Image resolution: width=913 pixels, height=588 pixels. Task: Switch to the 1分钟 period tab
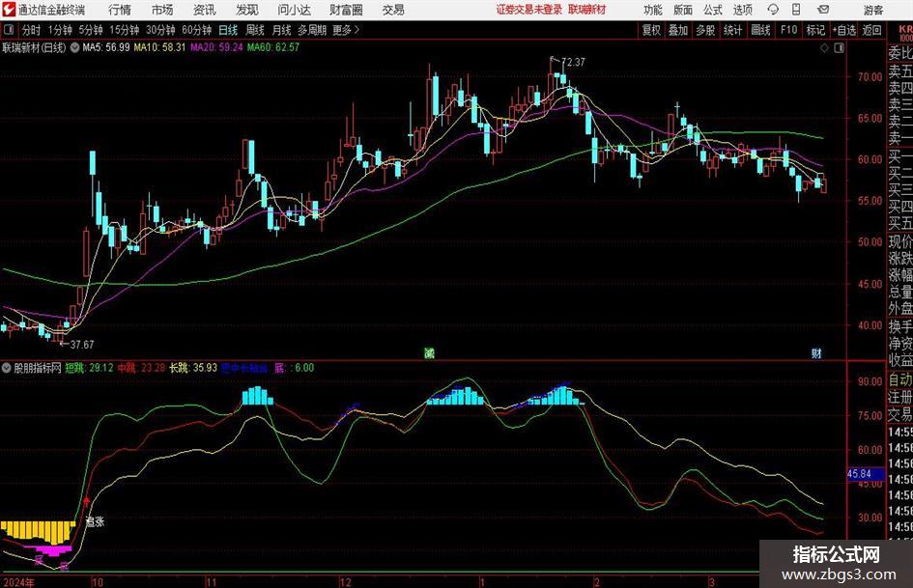[60, 30]
